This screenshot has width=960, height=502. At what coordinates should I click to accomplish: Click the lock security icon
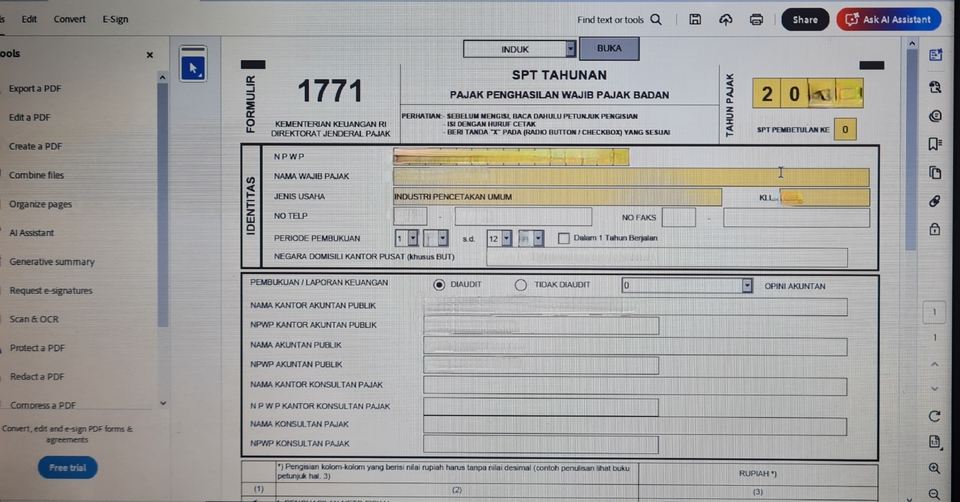(935, 229)
